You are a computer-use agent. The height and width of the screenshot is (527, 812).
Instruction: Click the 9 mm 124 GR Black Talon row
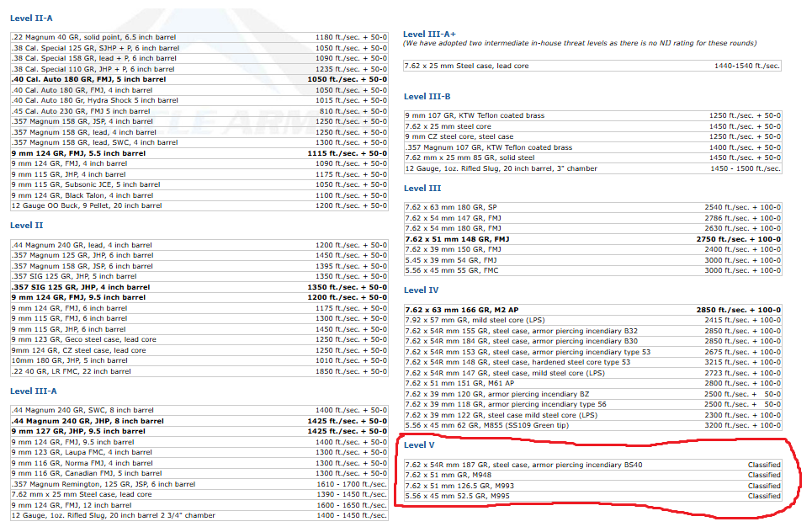click(199, 195)
